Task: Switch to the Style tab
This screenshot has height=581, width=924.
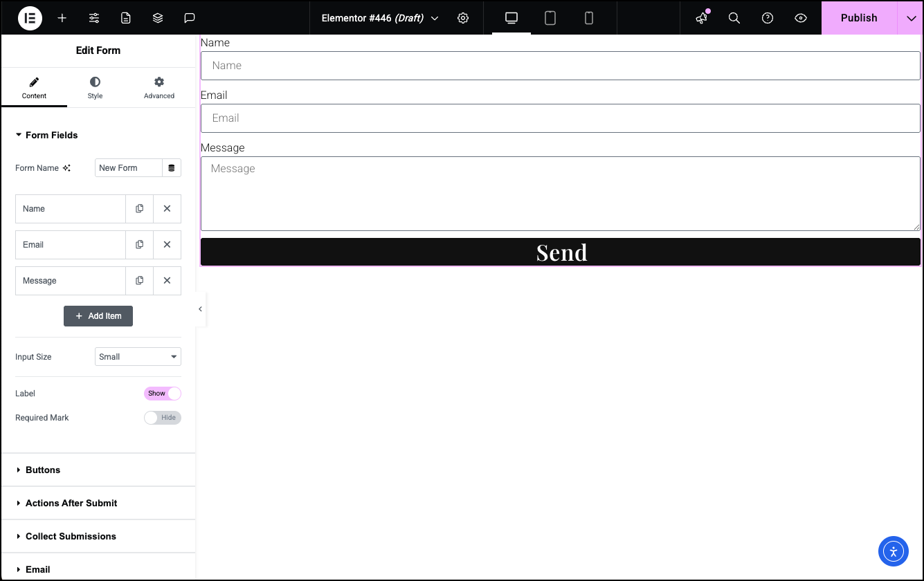Action: [x=95, y=88]
